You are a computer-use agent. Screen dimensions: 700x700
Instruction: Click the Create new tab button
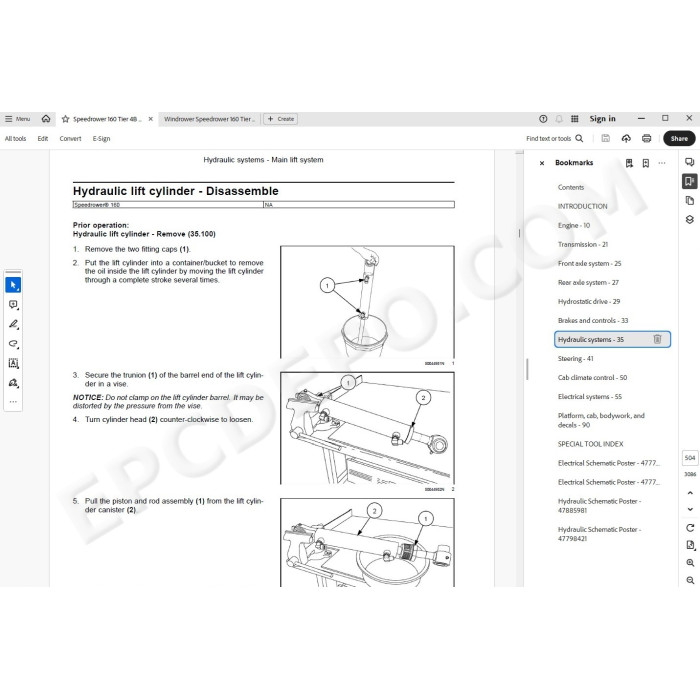coord(280,119)
